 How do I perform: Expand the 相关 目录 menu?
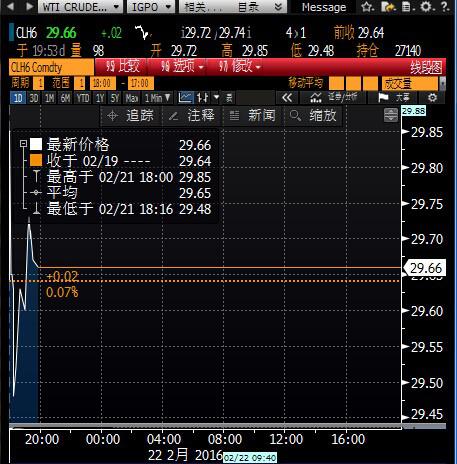pos(232,7)
